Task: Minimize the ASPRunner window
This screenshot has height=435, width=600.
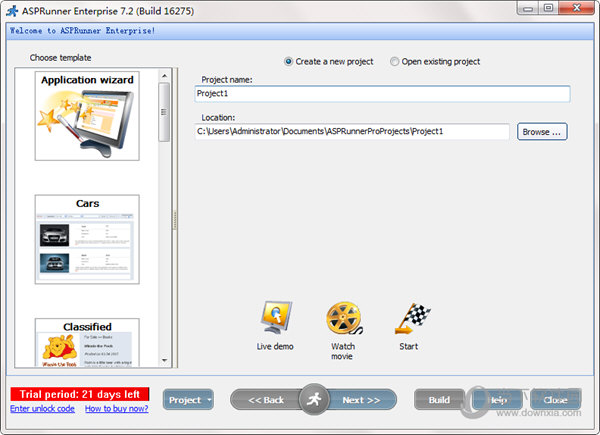Action: 528,8
